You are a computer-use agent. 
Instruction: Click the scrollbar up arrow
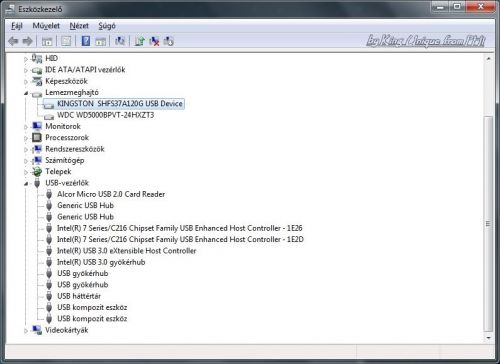click(488, 59)
